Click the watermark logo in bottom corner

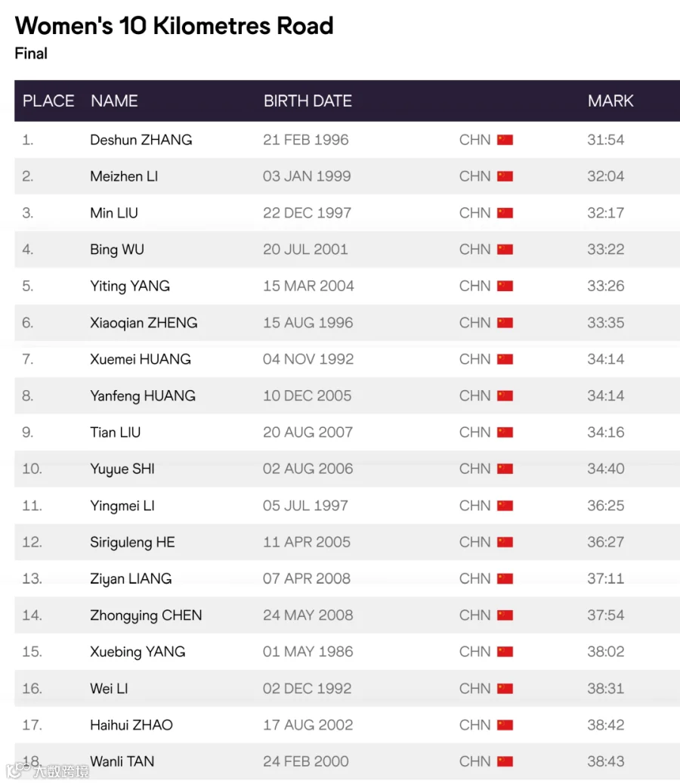click(x=48, y=771)
